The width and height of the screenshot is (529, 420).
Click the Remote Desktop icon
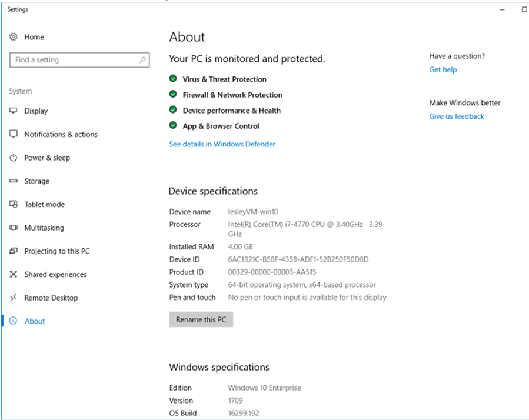pyautogui.click(x=13, y=298)
